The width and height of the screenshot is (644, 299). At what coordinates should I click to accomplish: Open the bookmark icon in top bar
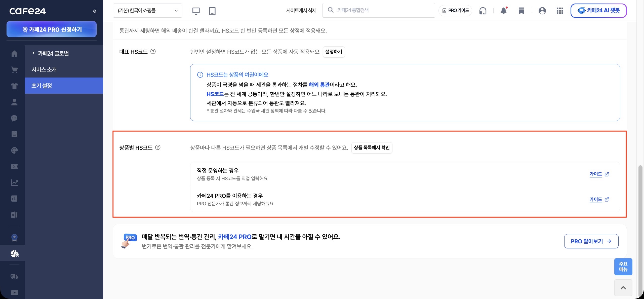pos(521,11)
